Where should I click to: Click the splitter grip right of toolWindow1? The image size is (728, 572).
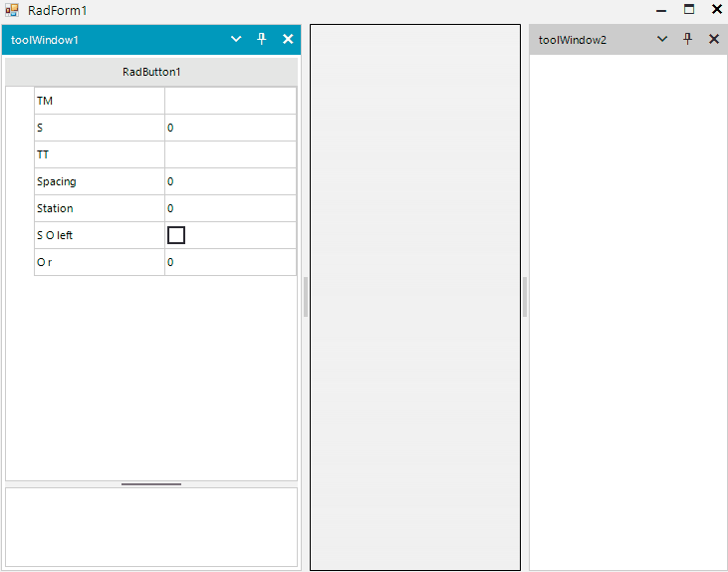tap(306, 297)
